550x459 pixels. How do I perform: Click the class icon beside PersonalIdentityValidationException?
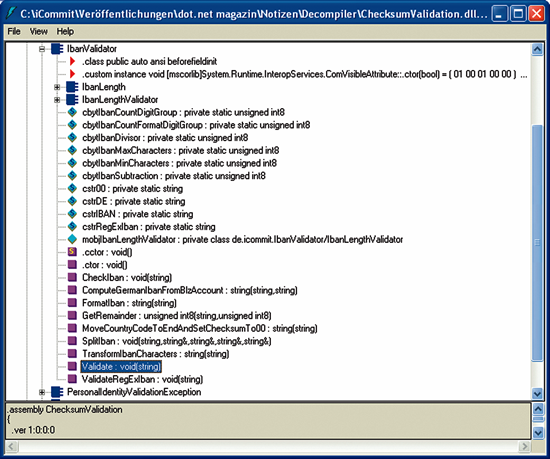click(57, 392)
